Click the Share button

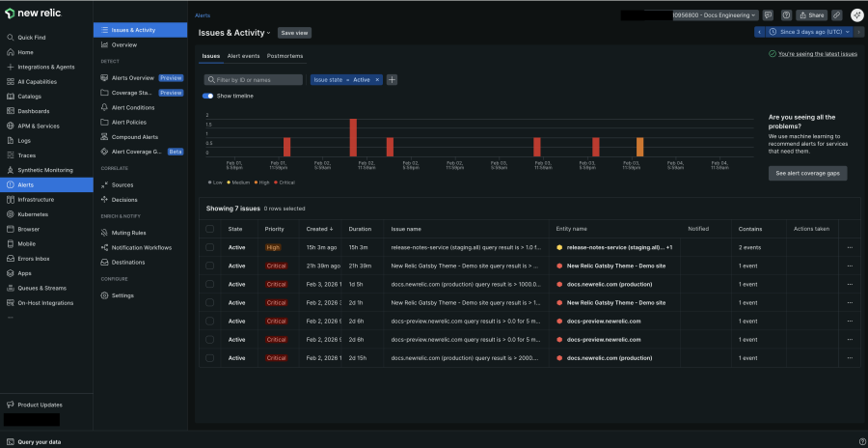point(811,15)
